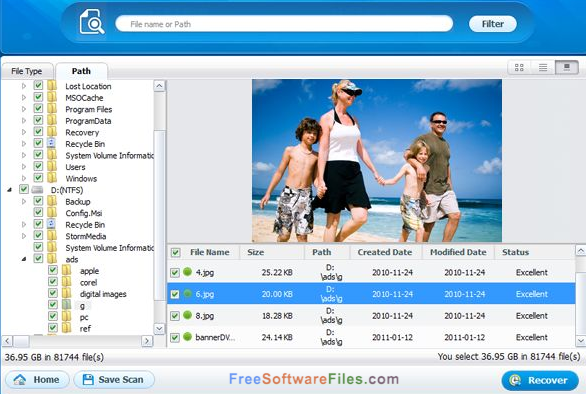Click the Filter button
Image resolution: width=586 pixels, height=394 pixels.
(x=493, y=24)
